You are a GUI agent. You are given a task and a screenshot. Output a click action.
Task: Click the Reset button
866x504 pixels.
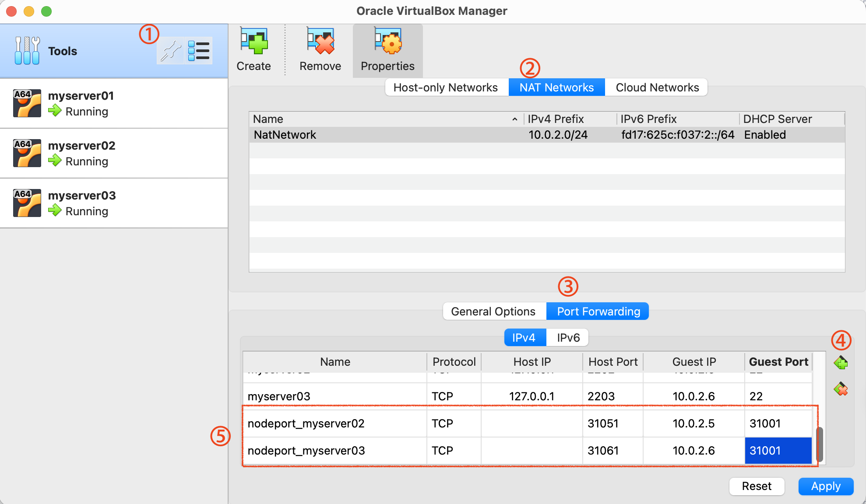pos(756,486)
